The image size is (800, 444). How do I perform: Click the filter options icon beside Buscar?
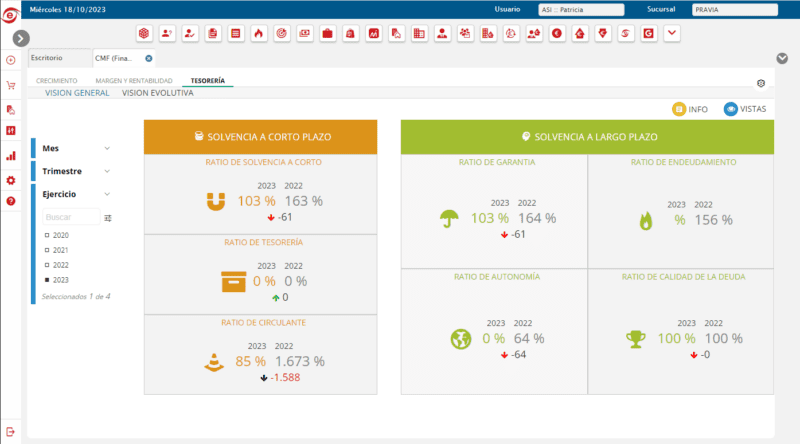pyautogui.click(x=108, y=218)
